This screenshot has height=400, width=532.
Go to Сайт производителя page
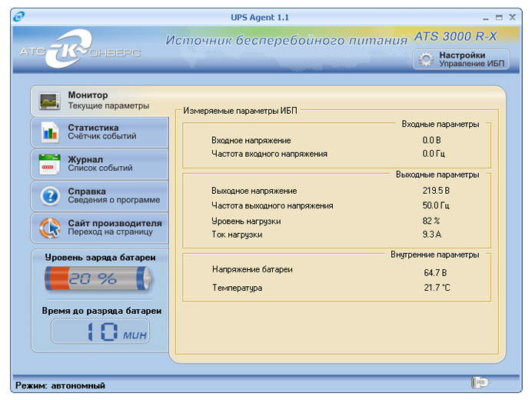(x=99, y=228)
